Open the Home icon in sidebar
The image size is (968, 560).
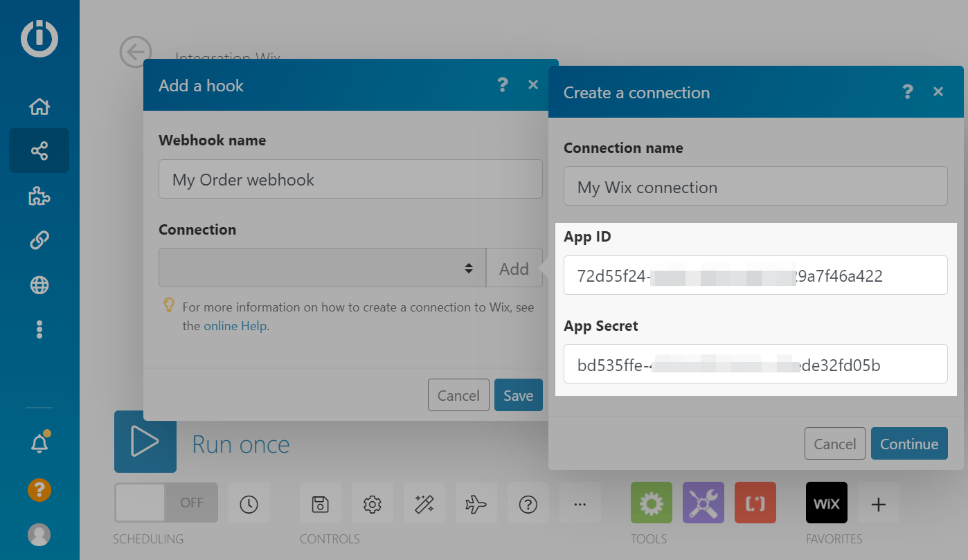[x=39, y=107]
